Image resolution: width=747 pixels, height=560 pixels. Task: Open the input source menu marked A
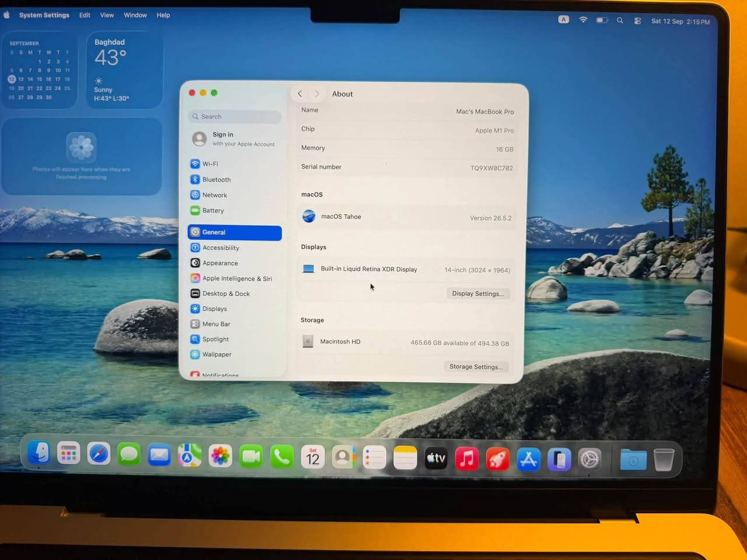[563, 19]
